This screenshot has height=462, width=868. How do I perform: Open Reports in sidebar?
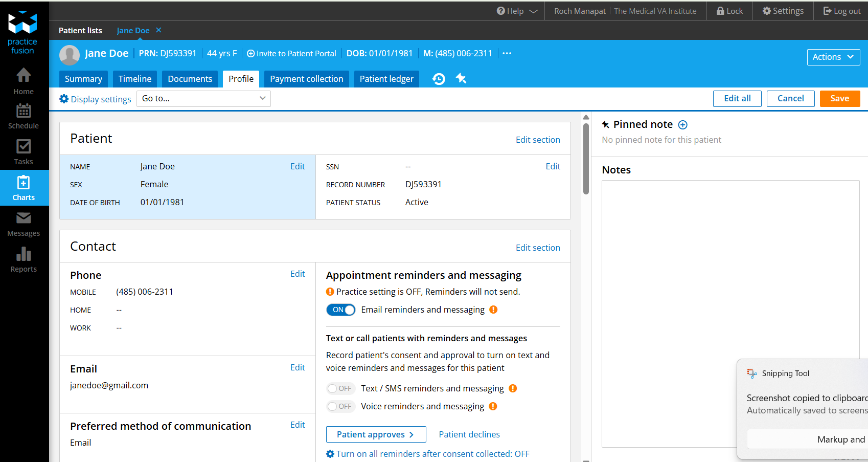coord(24,260)
